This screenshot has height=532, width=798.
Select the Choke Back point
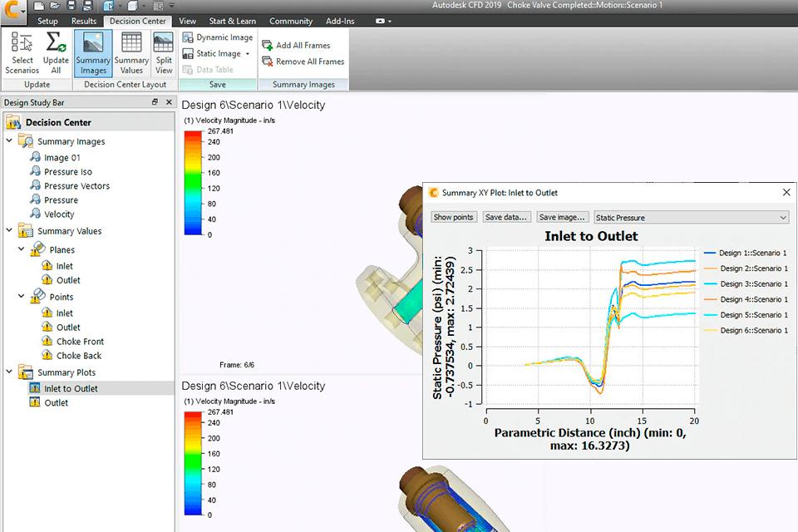(x=78, y=356)
